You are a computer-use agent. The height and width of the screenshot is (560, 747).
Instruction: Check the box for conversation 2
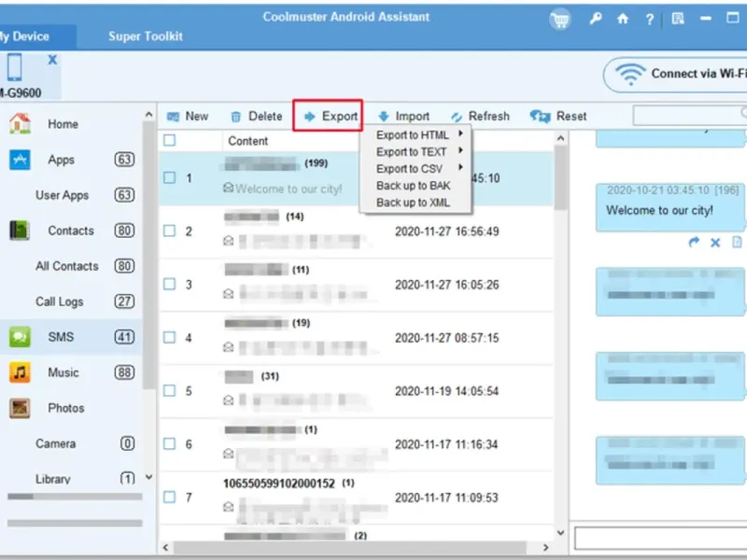170,231
